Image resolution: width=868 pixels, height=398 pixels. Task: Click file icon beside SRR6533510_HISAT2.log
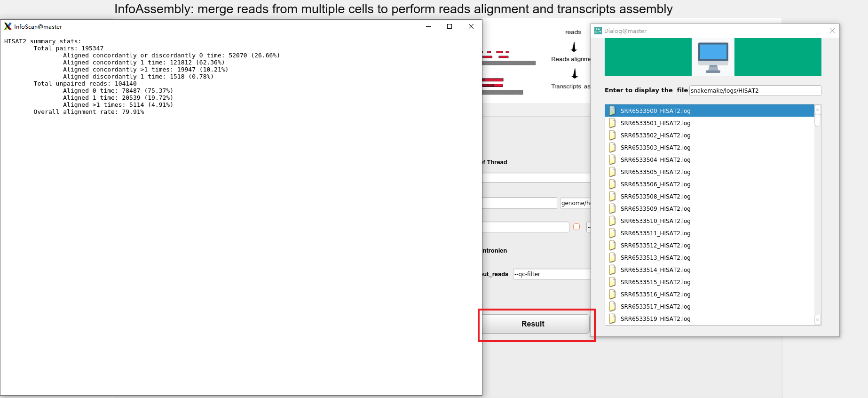[x=612, y=221]
